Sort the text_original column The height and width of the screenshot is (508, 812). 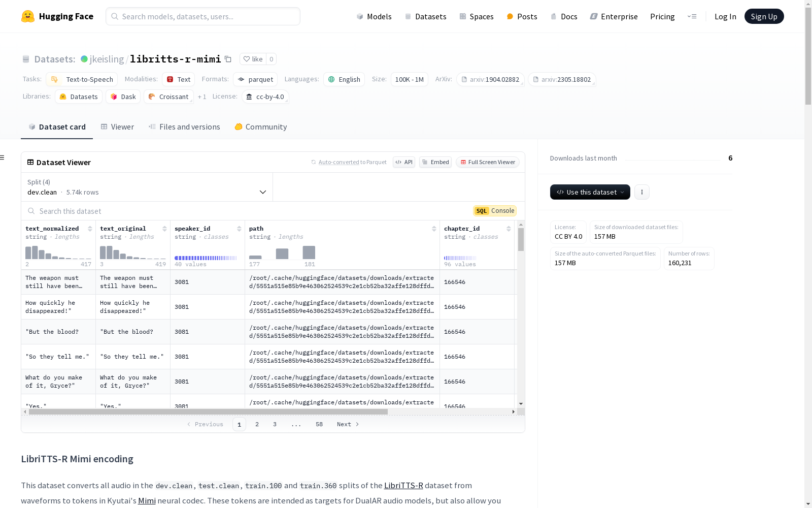pyautogui.click(x=164, y=229)
